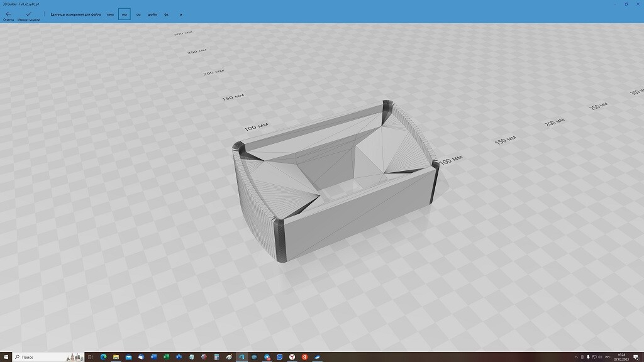Open the notification center icon
644x362 pixels.
[x=636, y=357]
